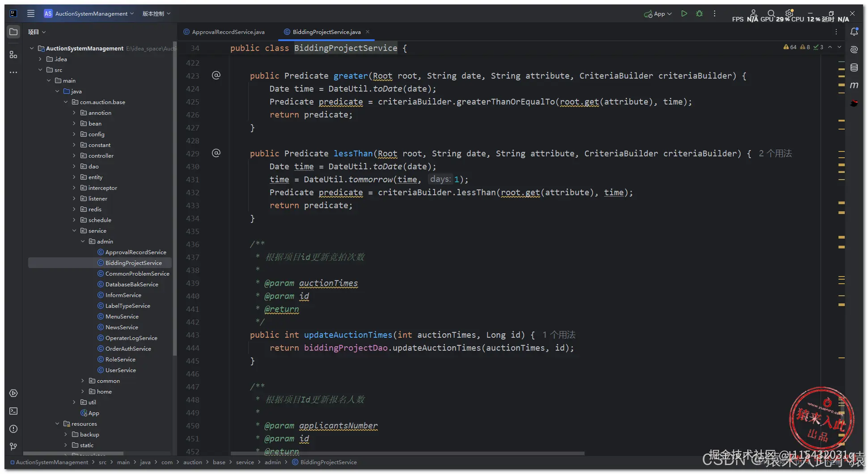Screen dimensions: 868x474
Task: Open the Maven tool window
Action: point(854,85)
